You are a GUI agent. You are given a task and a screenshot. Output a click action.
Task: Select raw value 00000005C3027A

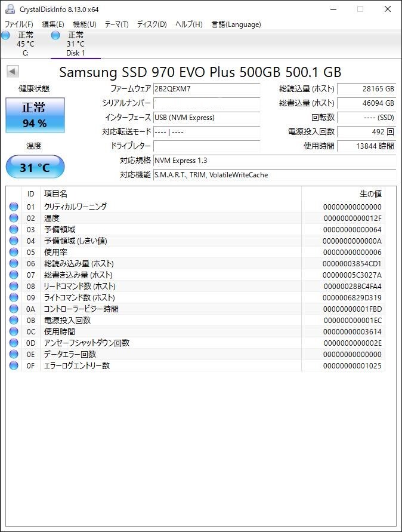coord(352,275)
